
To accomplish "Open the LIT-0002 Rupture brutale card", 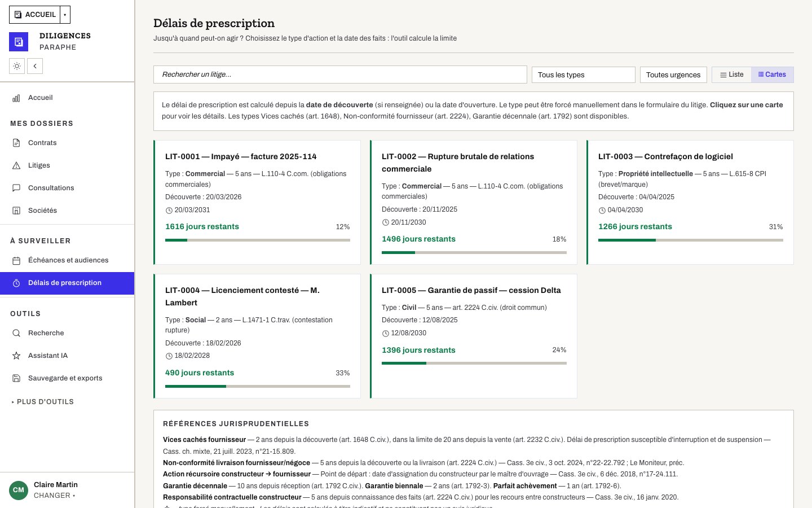I will (474, 202).
